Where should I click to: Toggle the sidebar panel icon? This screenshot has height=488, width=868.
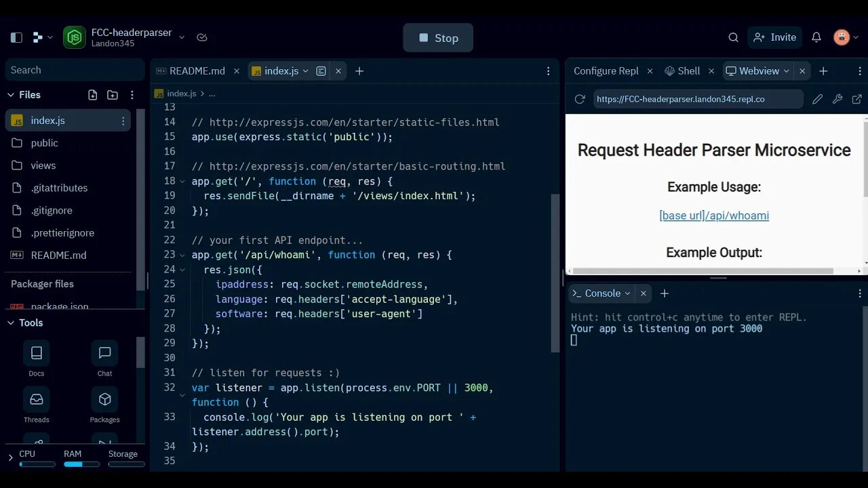pyautogui.click(x=17, y=37)
